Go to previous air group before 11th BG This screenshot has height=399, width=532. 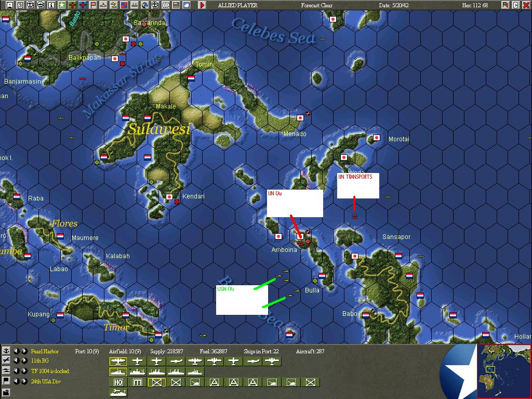point(16,361)
